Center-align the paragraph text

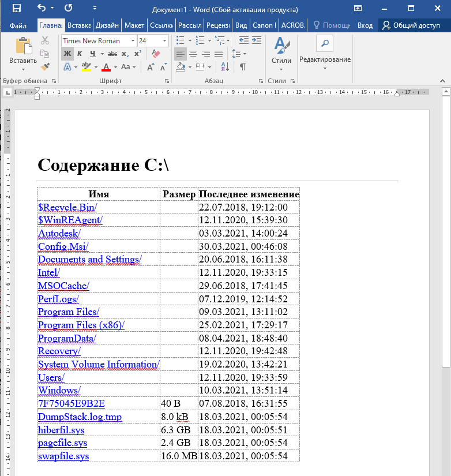click(193, 54)
